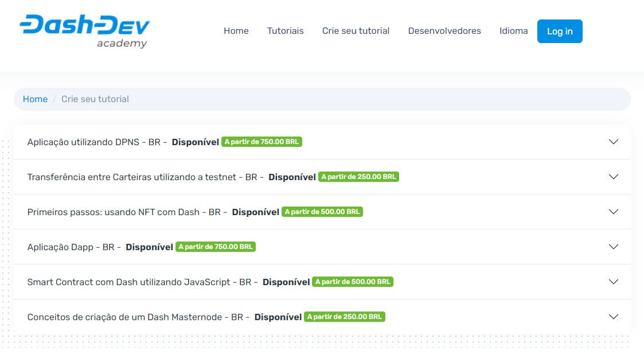The width and height of the screenshot is (644, 354).
Task: Click Disponível status on the DPNS row
Action: tap(195, 142)
